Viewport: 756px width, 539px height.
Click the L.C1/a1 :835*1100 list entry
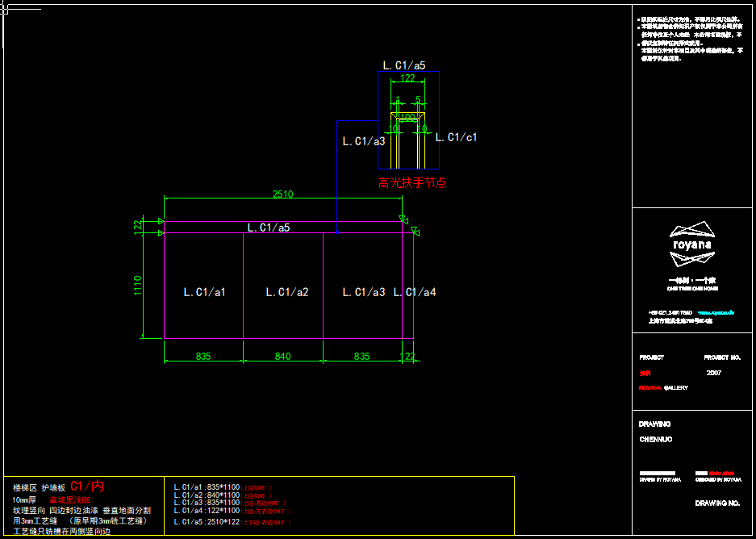tap(207, 487)
